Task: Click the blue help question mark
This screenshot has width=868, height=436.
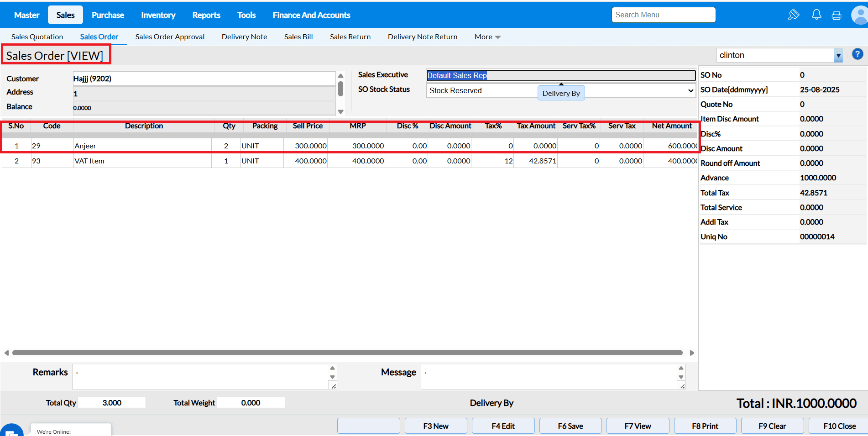Action: pyautogui.click(x=858, y=54)
